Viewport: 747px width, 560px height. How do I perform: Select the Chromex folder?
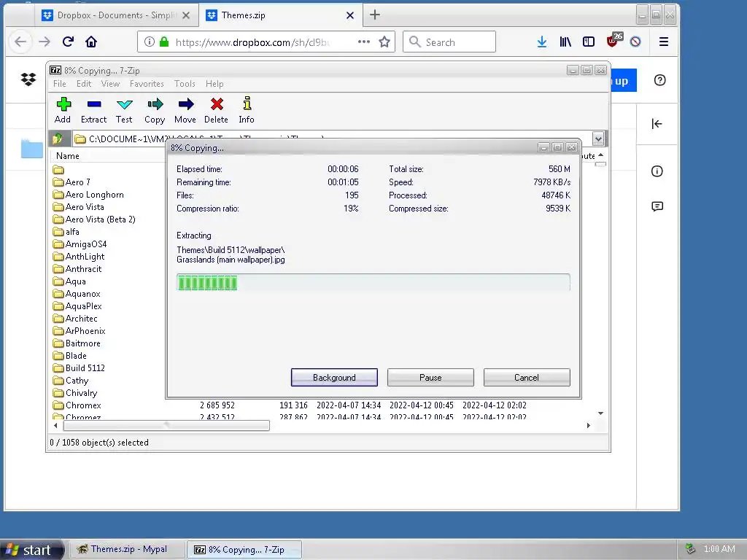coord(77,405)
